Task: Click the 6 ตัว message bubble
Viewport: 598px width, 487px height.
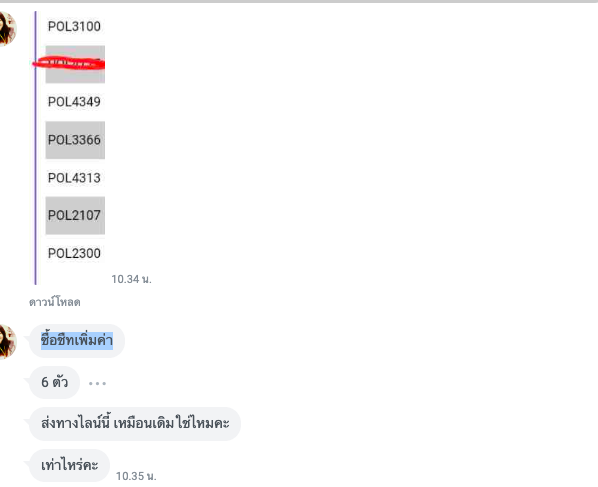Action: 55,382
